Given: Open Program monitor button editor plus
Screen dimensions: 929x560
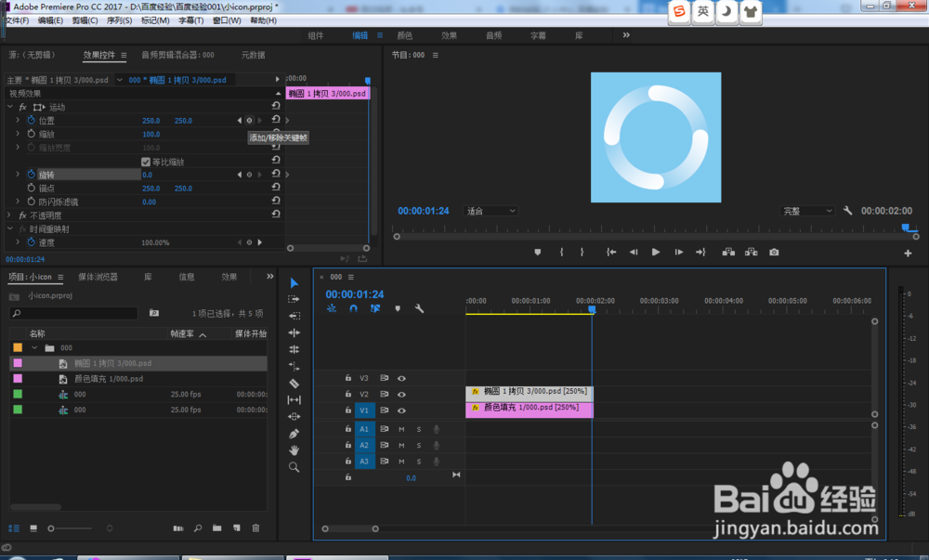Looking at the screenshot, I should pos(908,254).
